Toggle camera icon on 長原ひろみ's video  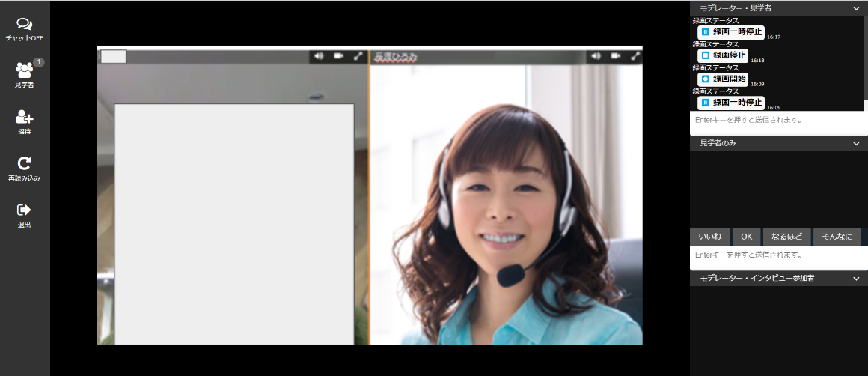[x=616, y=56]
